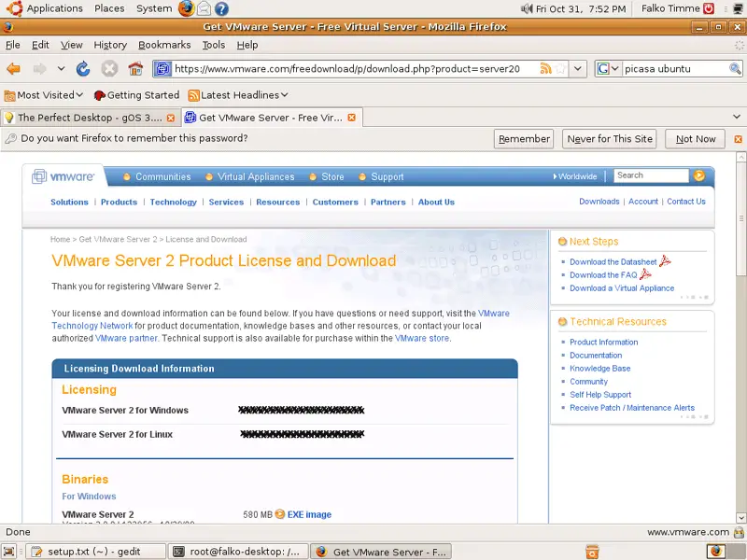Open the Knowledge Base link
747x560 pixels.
[599, 368]
